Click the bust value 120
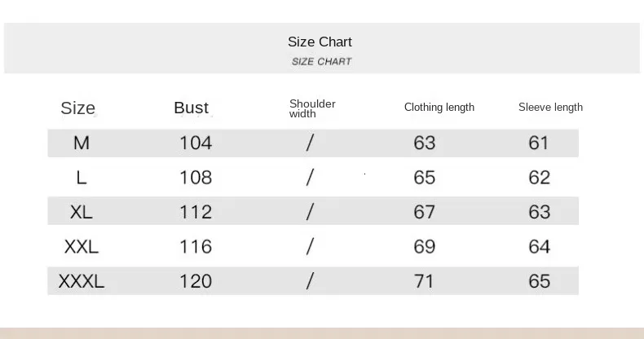 pos(196,282)
